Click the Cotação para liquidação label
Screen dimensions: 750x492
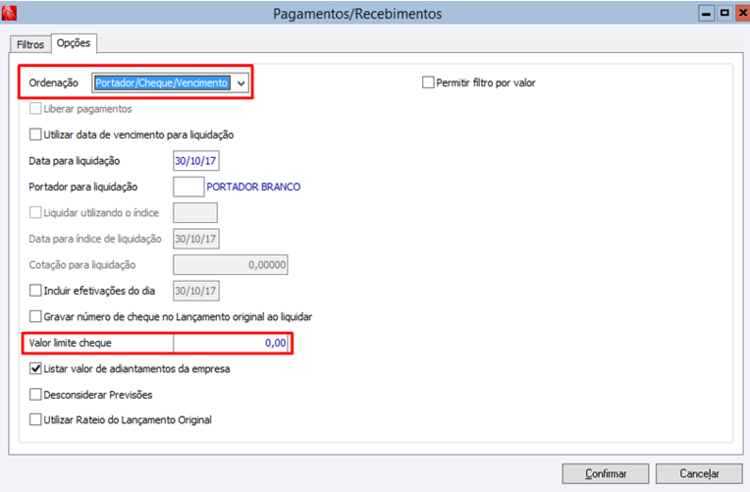[x=82, y=264]
